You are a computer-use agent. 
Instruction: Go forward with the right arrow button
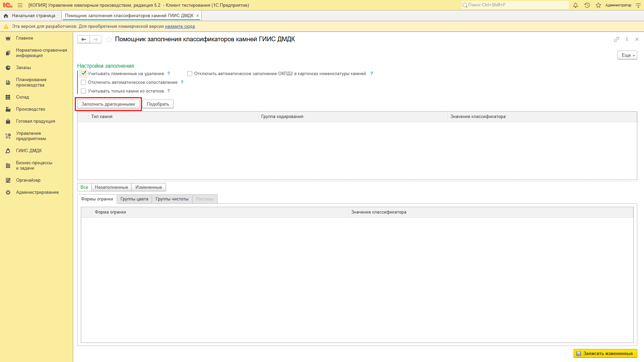pos(96,39)
